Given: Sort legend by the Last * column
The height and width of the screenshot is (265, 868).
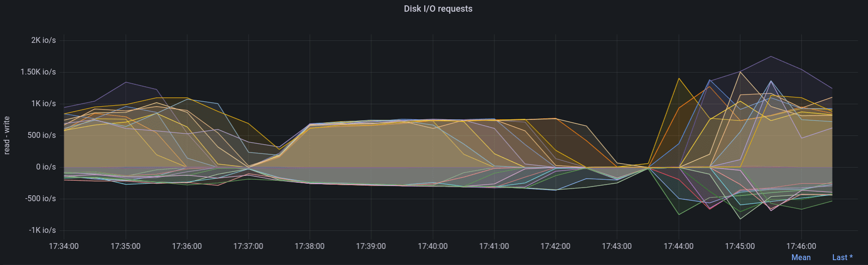Looking at the screenshot, I should point(842,258).
